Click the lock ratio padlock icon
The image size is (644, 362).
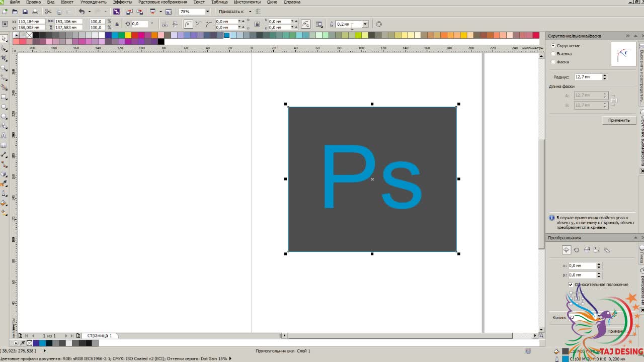click(x=117, y=24)
